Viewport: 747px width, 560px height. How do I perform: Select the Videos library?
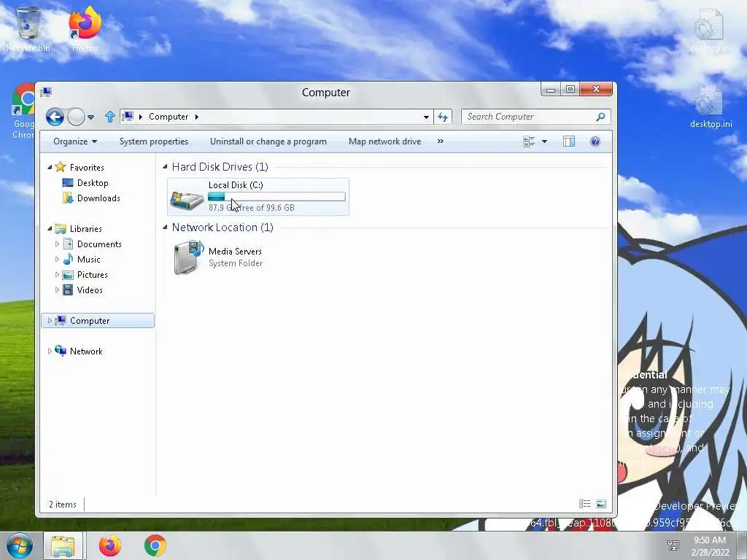point(90,290)
